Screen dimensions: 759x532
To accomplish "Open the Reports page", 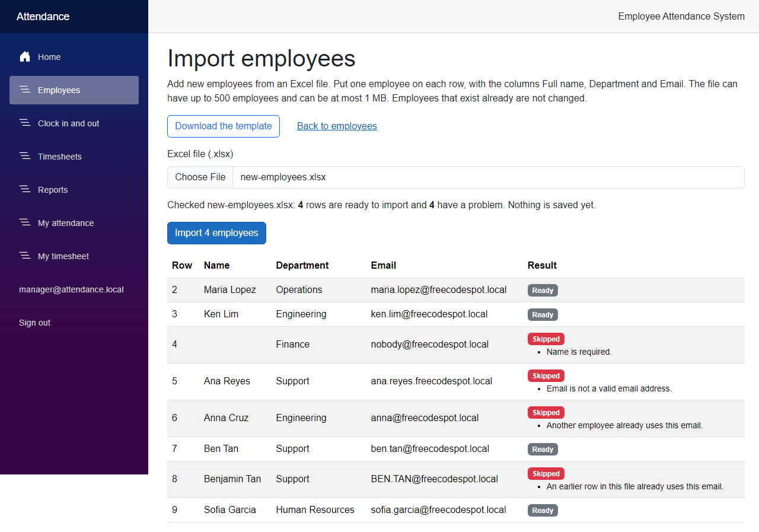I will 53,190.
